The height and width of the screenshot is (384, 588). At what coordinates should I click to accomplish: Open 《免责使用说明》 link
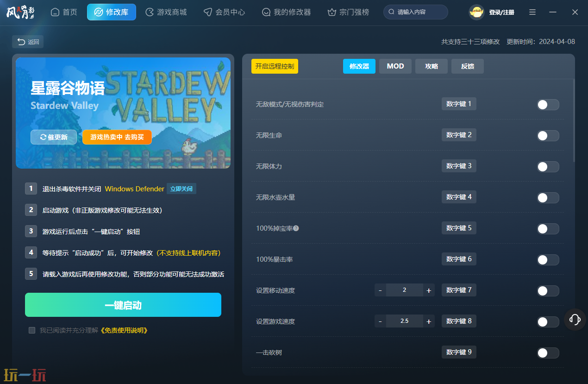click(x=124, y=330)
